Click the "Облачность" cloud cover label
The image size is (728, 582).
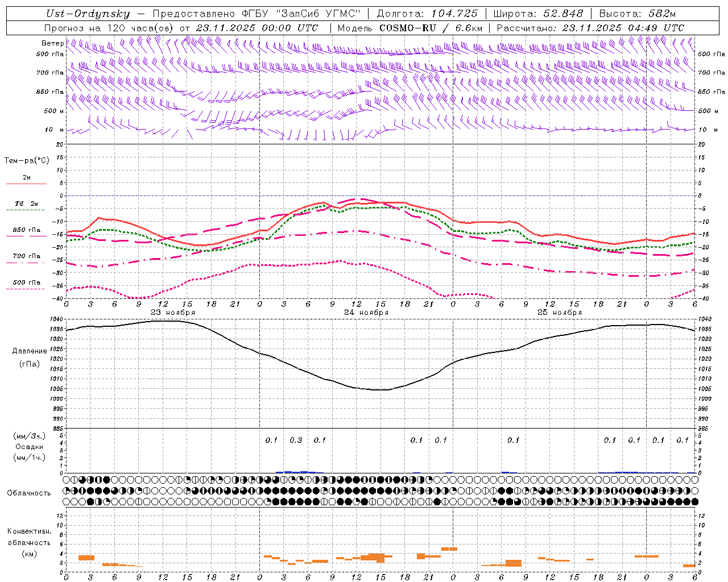click(29, 493)
